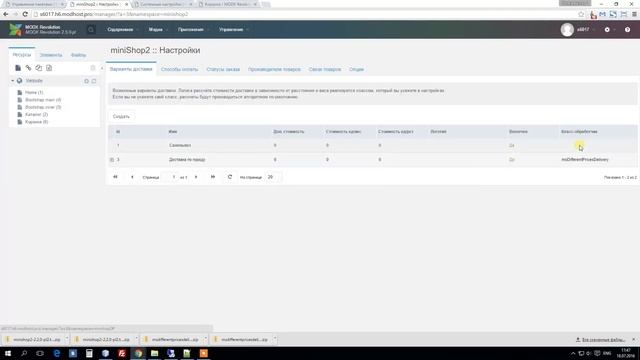The height and width of the screenshot is (360, 640).
Task: Click the Website globe icon in the tree
Action: coord(19,81)
